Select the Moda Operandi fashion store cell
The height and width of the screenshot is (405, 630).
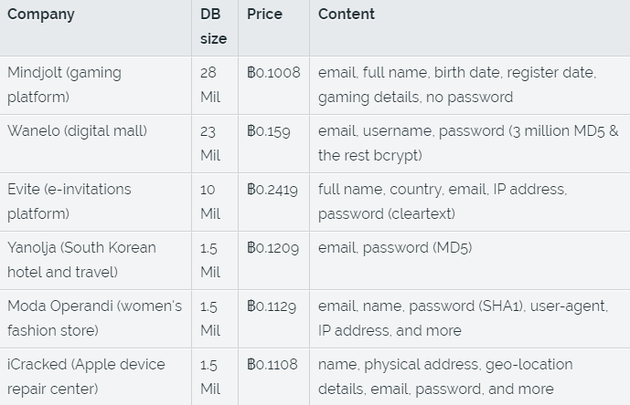click(94, 317)
